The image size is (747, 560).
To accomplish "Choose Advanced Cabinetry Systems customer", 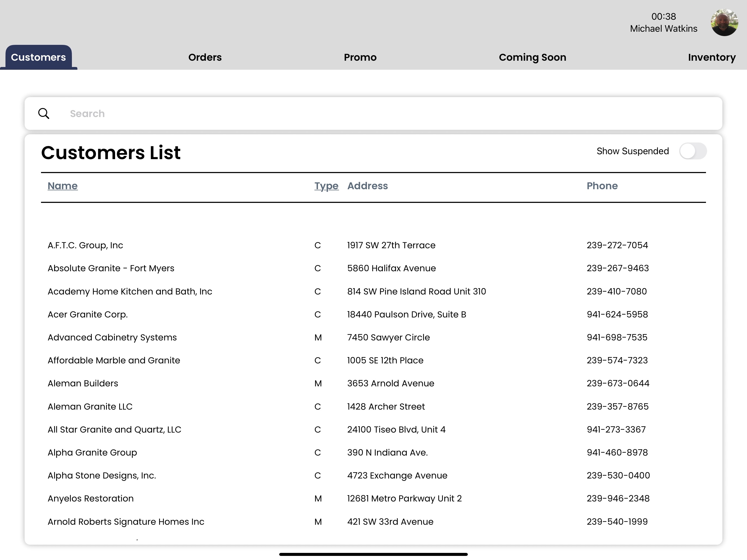I will coord(112,337).
